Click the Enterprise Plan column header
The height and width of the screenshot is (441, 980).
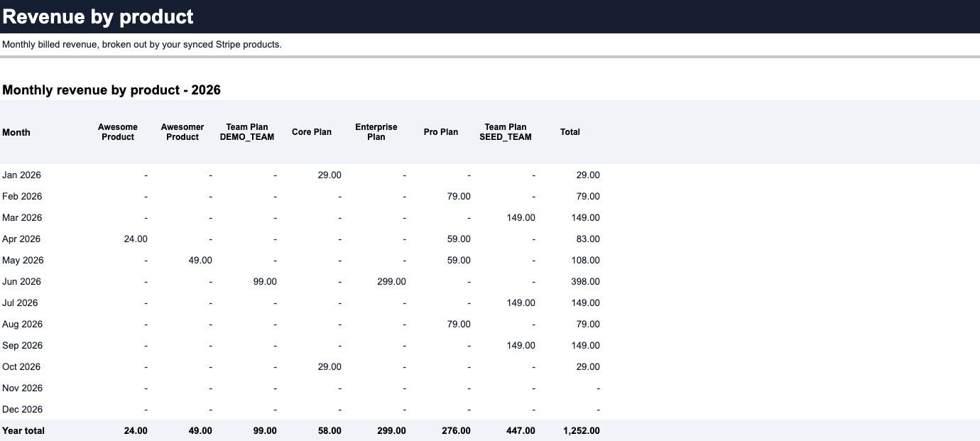376,132
